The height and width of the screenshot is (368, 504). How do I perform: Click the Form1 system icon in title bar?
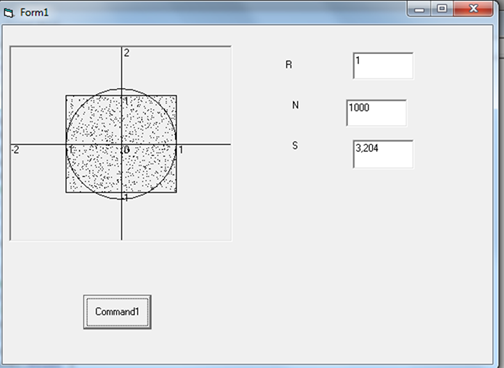(x=9, y=13)
